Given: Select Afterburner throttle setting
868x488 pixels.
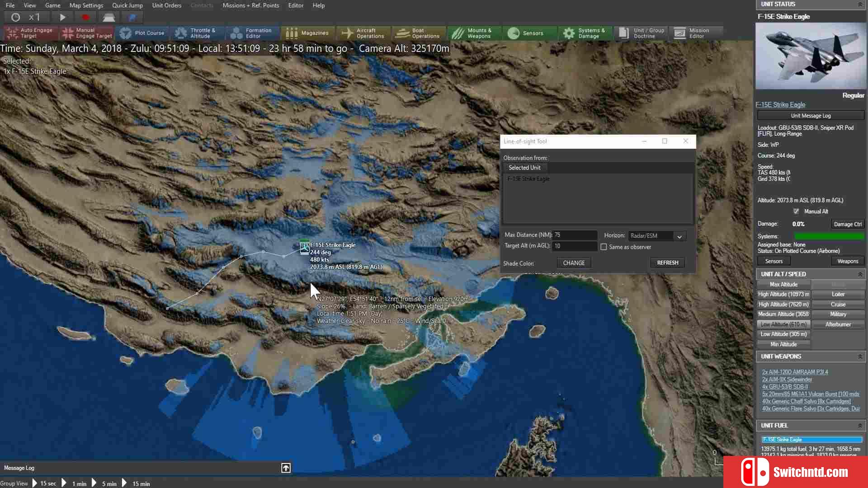Looking at the screenshot, I should [x=838, y=324].
